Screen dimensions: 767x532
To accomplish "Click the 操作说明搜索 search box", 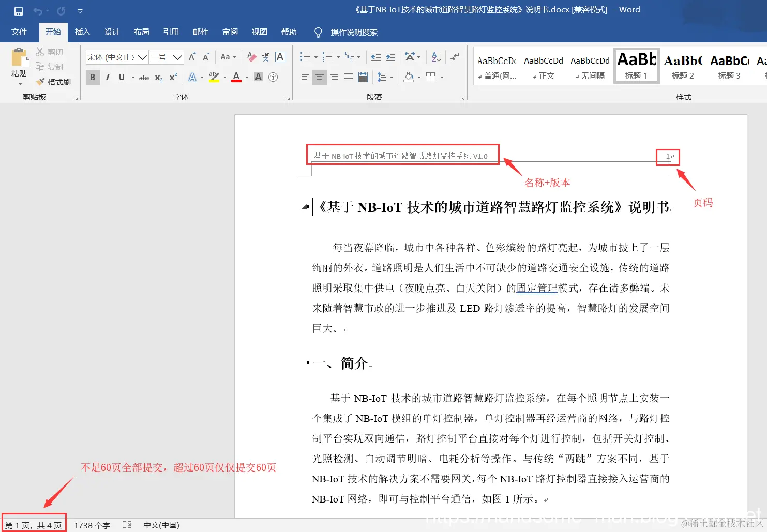I will pos(354,32).
